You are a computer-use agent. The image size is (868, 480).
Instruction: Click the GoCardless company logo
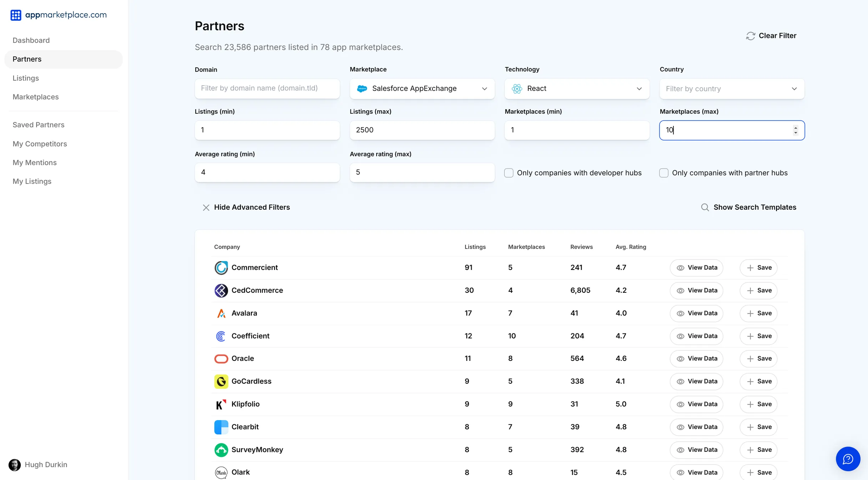[221, 382]
